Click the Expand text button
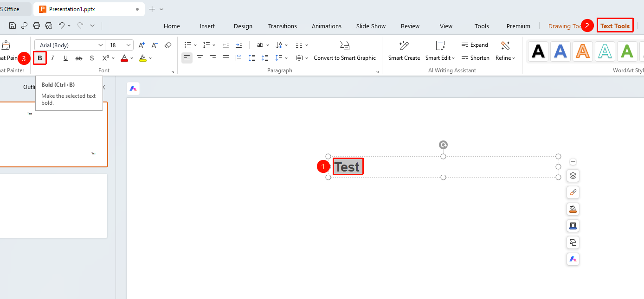This screenshot has height=299, width=644. [x=475, y=45]
